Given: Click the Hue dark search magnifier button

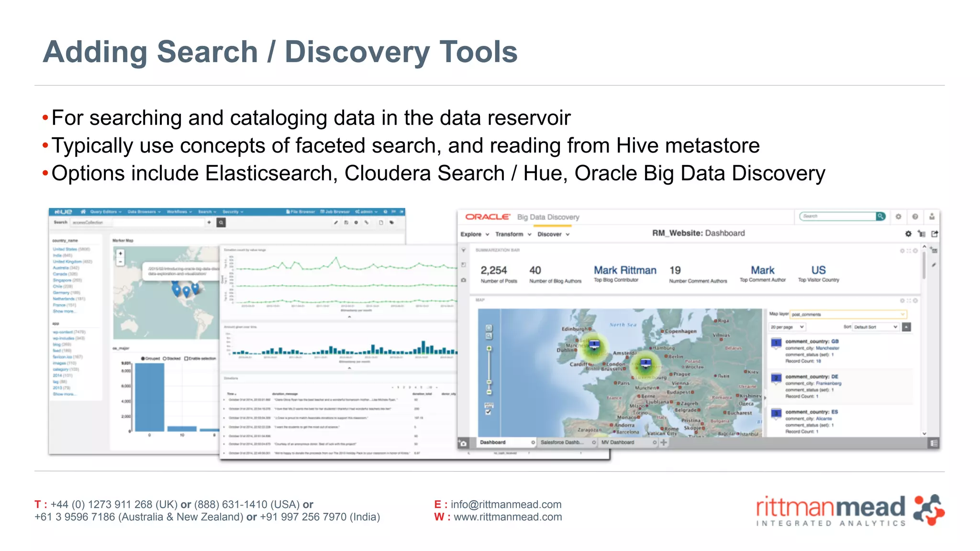Looking at the screenshot, I should (221, 222).
